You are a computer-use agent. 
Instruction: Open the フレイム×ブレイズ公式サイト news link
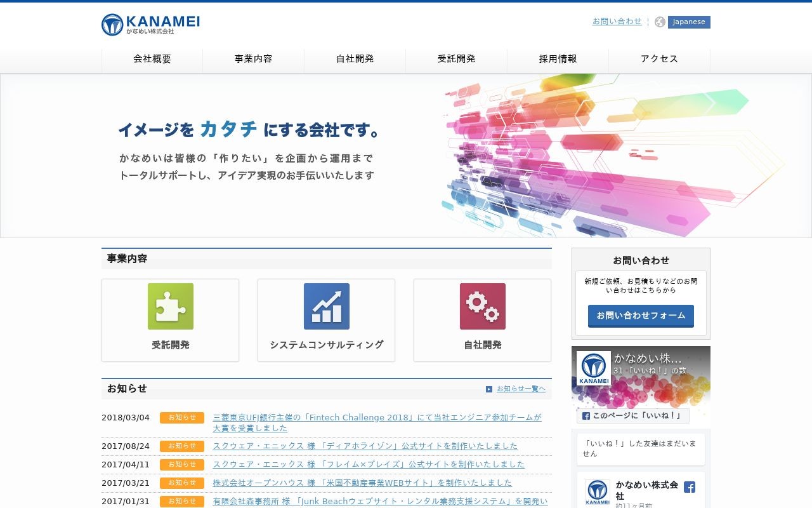369,464
